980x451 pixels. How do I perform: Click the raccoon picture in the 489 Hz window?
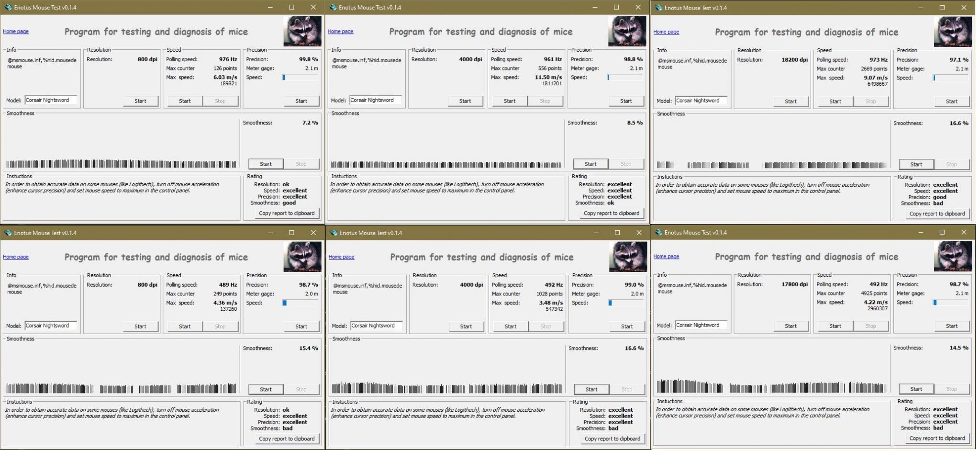tap(302, 257)
